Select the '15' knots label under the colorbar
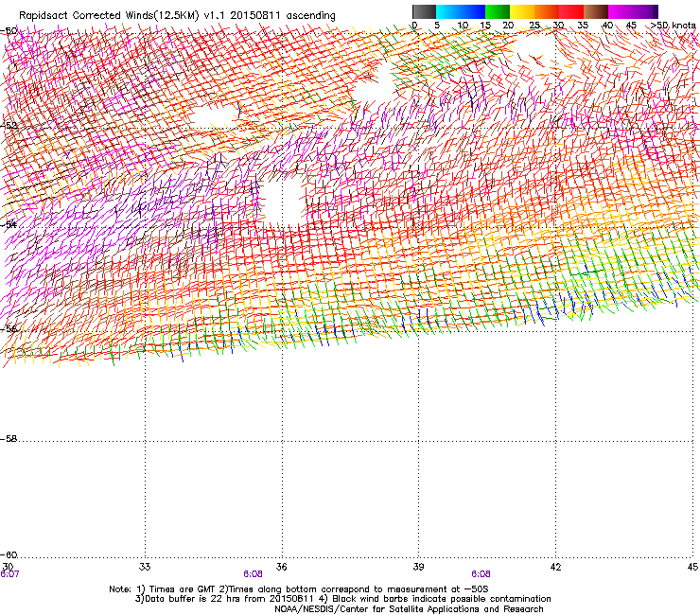Viewport: 700px width, 615px height. click(485, 26)
